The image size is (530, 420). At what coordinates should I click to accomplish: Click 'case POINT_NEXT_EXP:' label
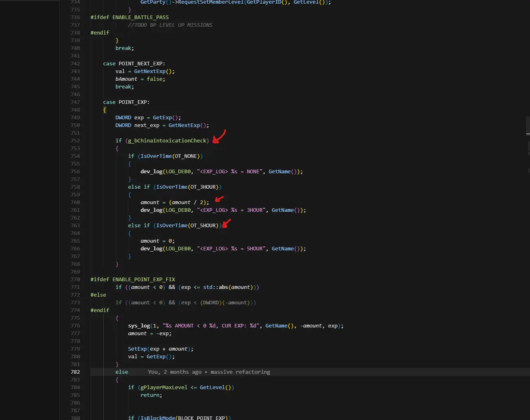point(134,64)
